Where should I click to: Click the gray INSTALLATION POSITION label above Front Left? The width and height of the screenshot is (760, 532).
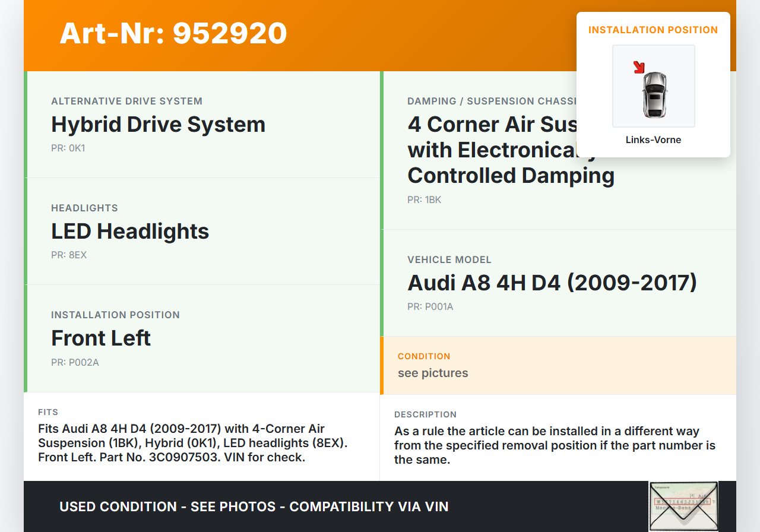tap(116, 315)
